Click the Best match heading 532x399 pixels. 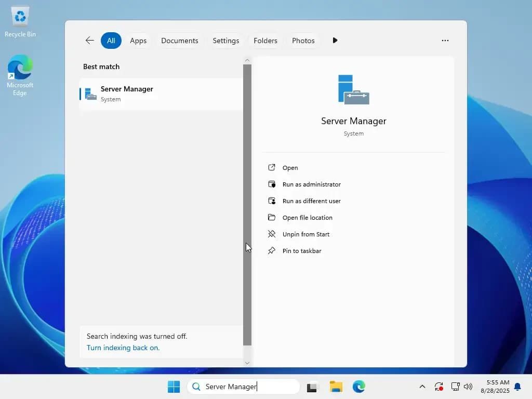pyautogui.click(x=101, y=66)
